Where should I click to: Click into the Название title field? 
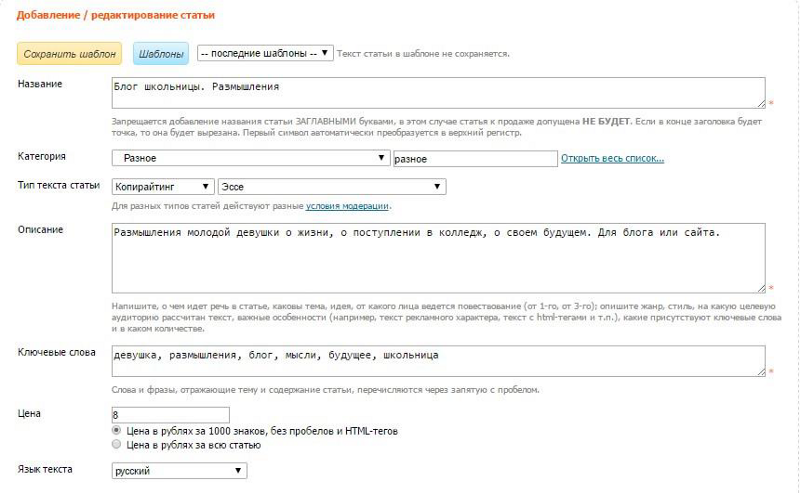tap(437, 92)
